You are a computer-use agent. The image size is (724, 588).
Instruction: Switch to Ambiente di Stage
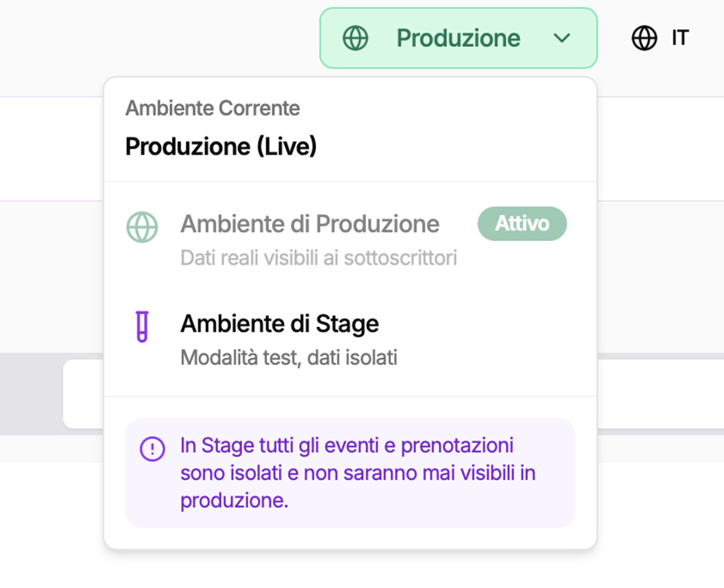(279, 324)
